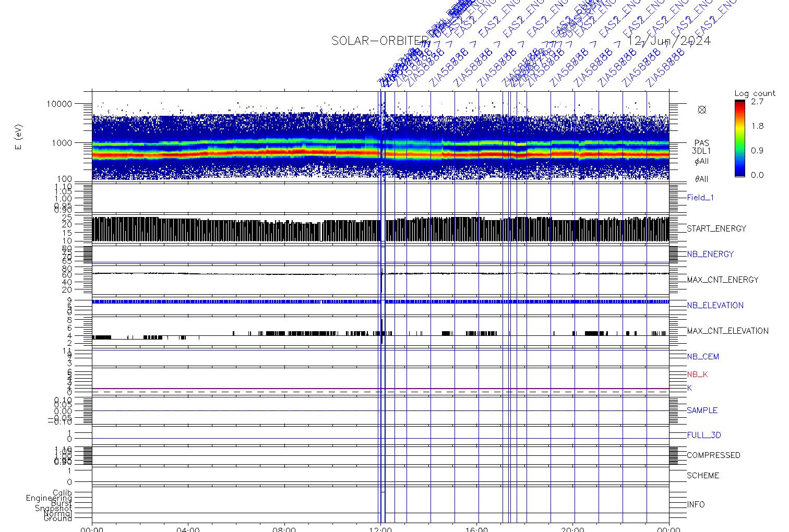Click the MAX_CNT_ENERGY panel label
The image size is (789, 532).
click(723, 280)
